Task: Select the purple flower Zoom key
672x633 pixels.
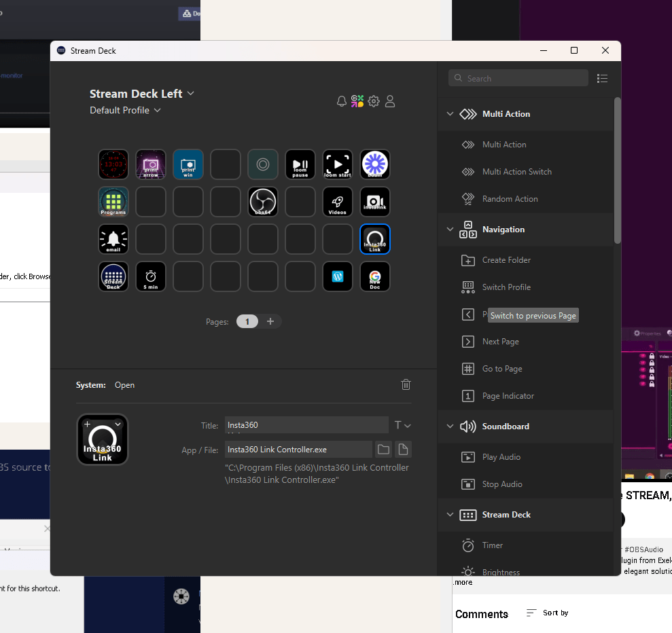Action: pos(375,164)
